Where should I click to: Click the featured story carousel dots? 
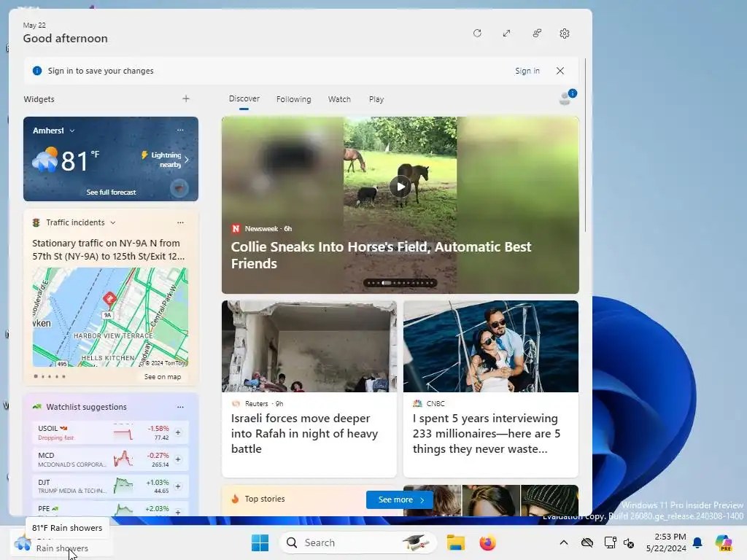click(400, 283)
